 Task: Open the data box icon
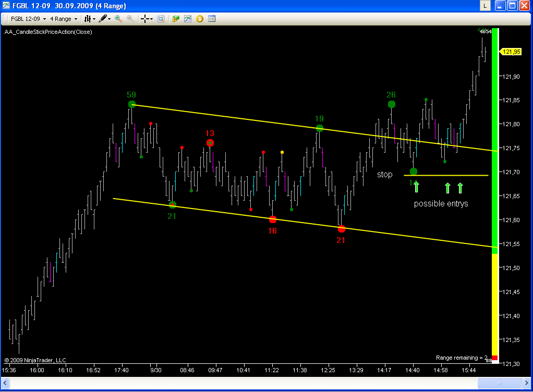point(161,19)
